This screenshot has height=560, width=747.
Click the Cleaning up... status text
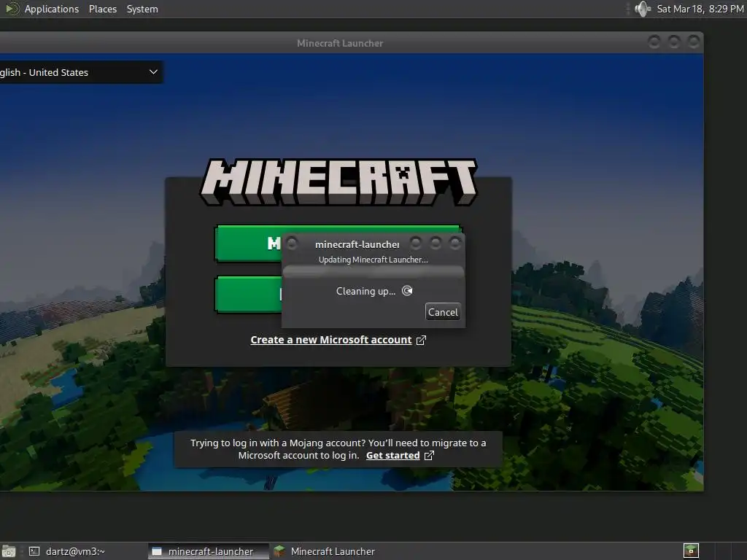click(365, 291)
